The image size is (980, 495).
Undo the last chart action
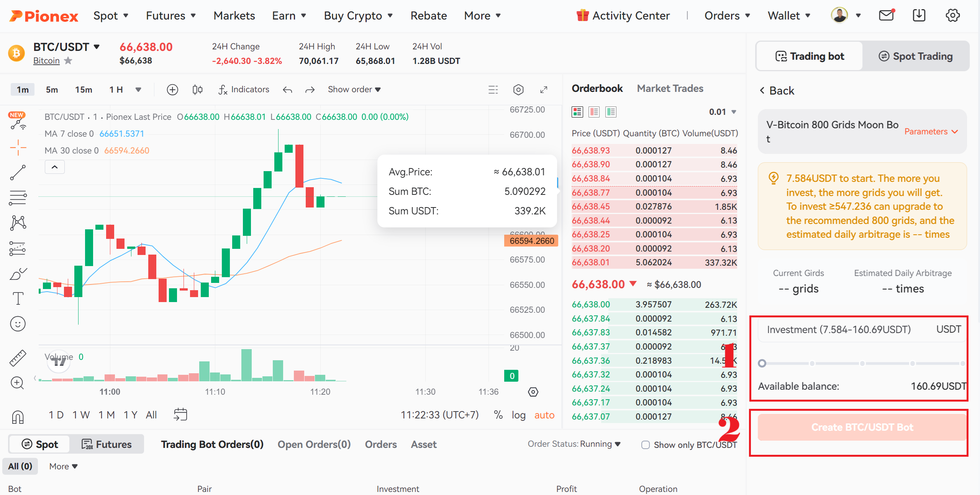point(287,90)
